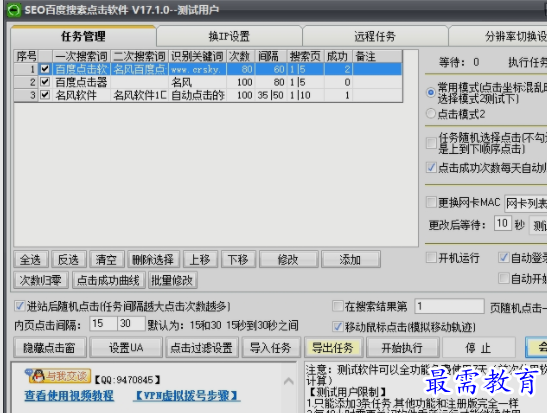Viewport: 547px width, 413px height.
Task: Open VPN虚拟拨号步骤 link
Action: click(186, 396)
